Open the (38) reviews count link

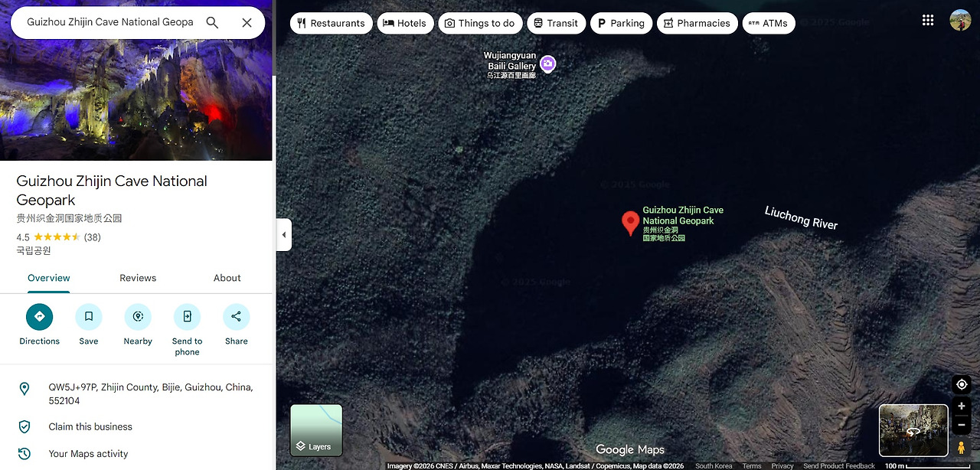coord(92,237)
